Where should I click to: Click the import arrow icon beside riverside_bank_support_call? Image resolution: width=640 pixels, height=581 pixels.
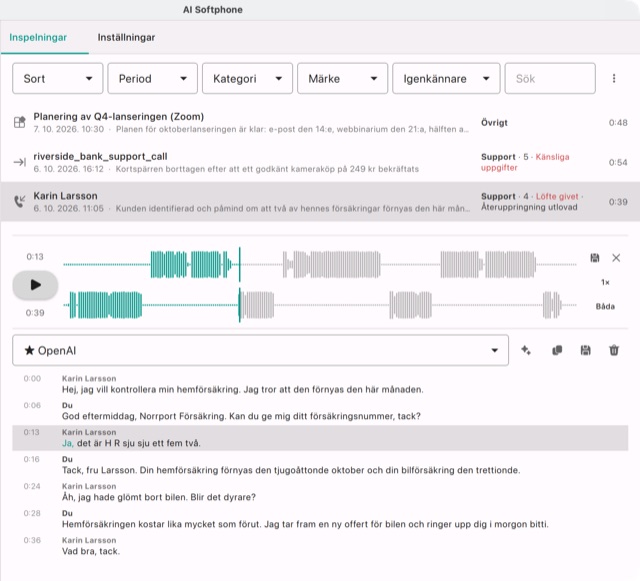(x=20, y=162)
